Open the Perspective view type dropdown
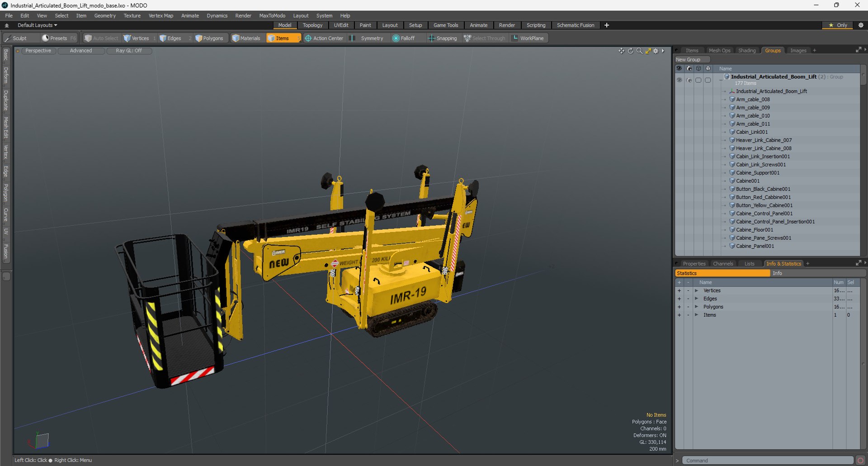Viewport: 868px width, 466px height. (x=38, y=51)
